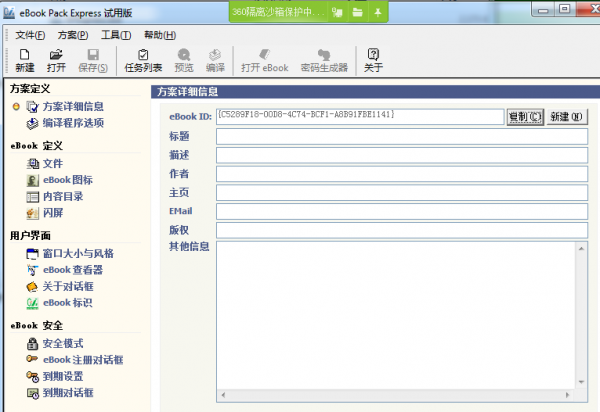600x412 pixels.
Task: Click the 复制(C) button
Action: point(525,117)
